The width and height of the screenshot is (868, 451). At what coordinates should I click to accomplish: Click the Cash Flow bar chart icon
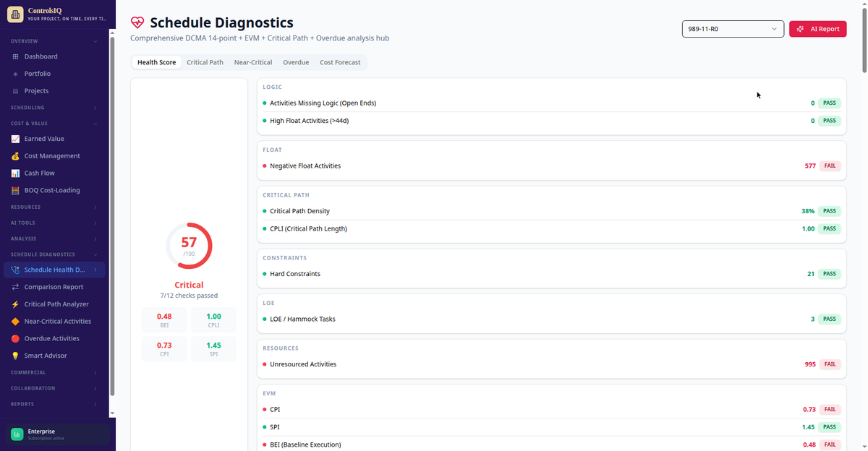click(x=15, y=173)
